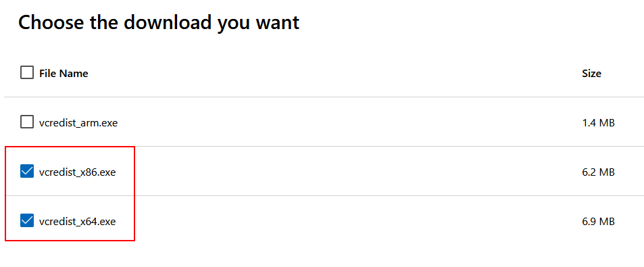Click the white checkmark for x64 file

[27, 221]
